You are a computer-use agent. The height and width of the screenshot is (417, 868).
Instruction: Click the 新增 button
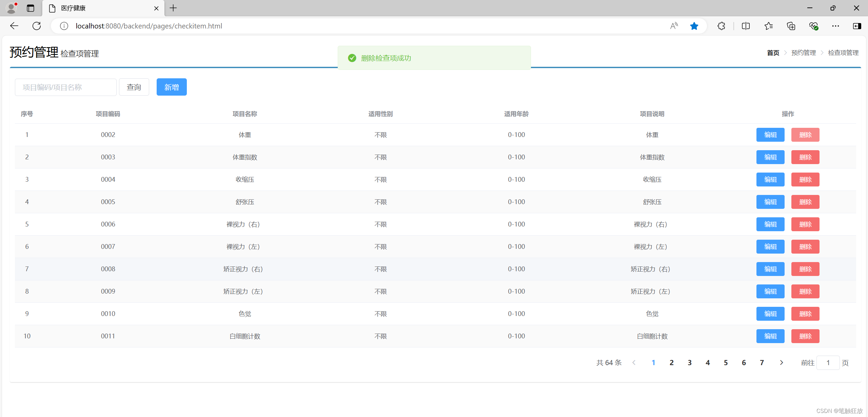pyautogui.click(x=172, y=87)
